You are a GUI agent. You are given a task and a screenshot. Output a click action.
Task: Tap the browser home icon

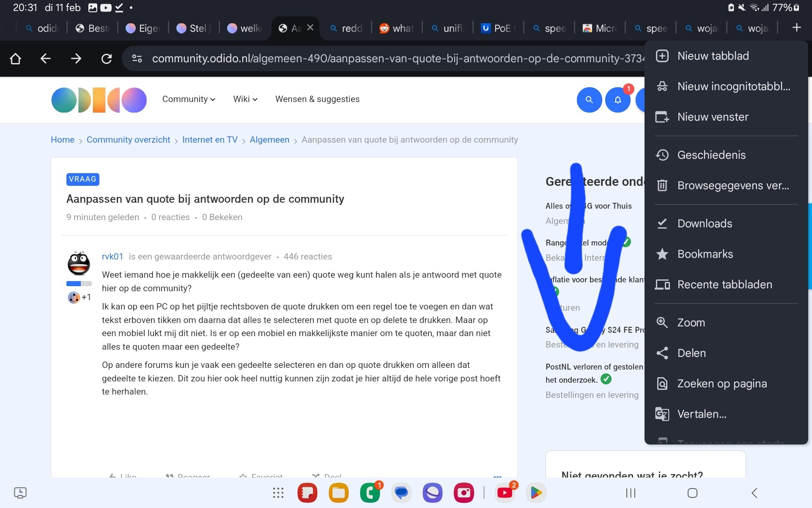(x=16, y=58)
